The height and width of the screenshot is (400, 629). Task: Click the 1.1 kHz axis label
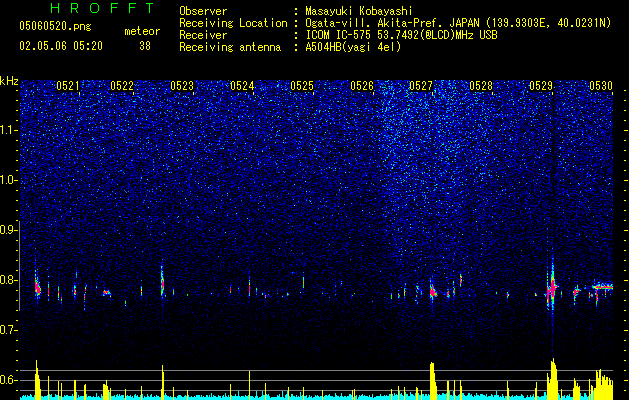tap(8, 130)
